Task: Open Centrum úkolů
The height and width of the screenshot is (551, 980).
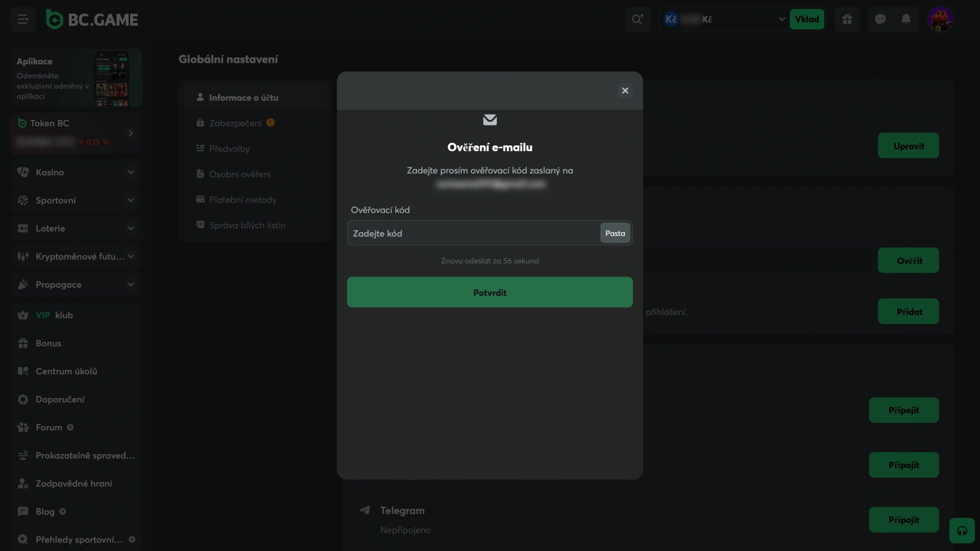Action: (76, 371)
